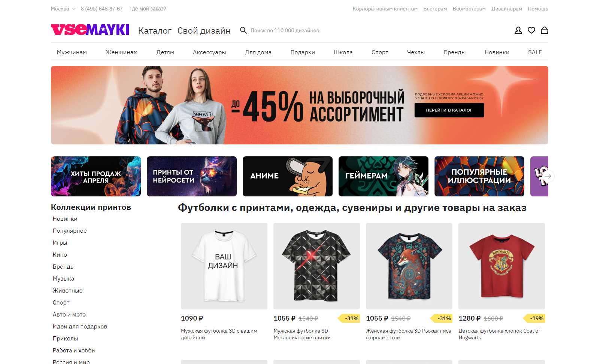Open the Мужчинам menu category

(72, 52)
